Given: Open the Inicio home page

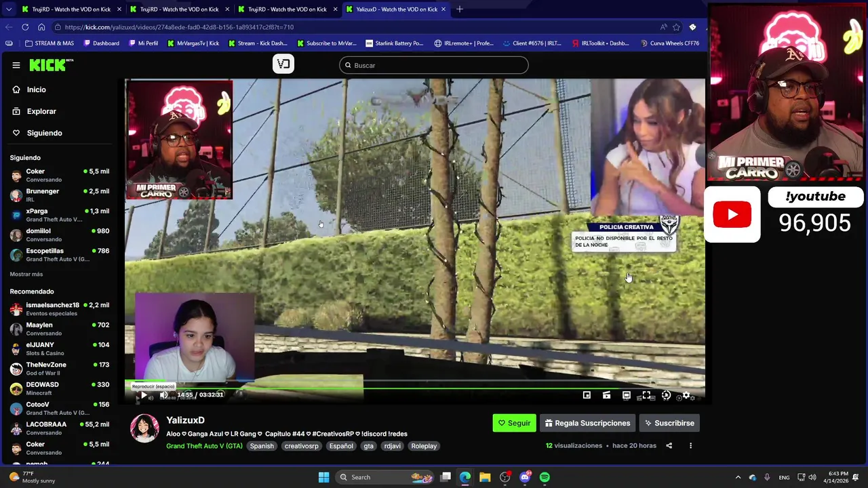Looking at the screenshot, I should click(37, 89).
